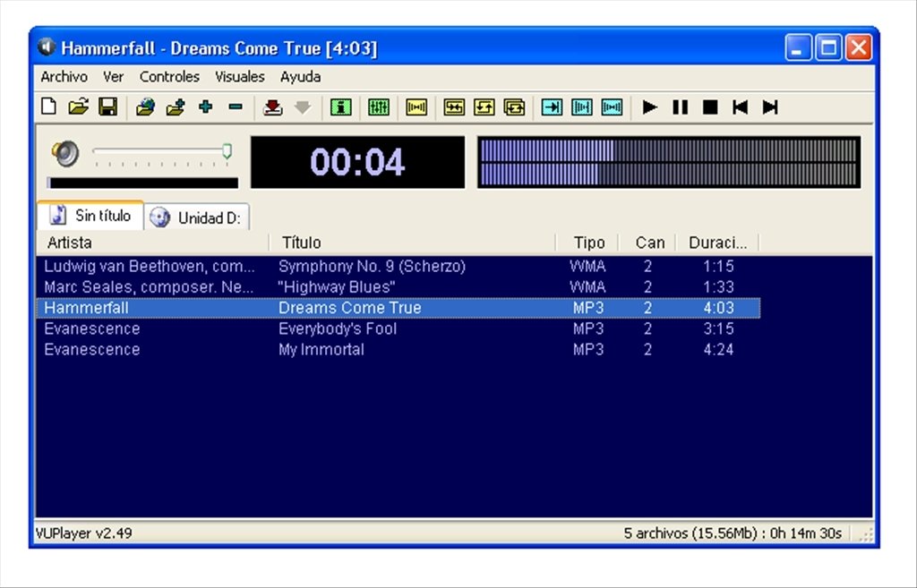This screenshot has width=917, height=588.
Task: Click the 3:15 duration value
Action: tap(718, 329)
